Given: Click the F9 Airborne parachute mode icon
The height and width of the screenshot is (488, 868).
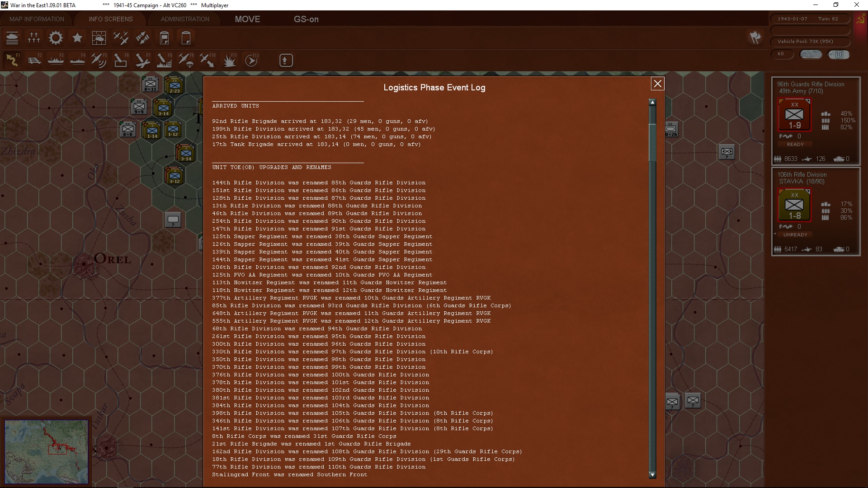Looking at the screenshot, I should pyautogui.click(x=186, y=60).
